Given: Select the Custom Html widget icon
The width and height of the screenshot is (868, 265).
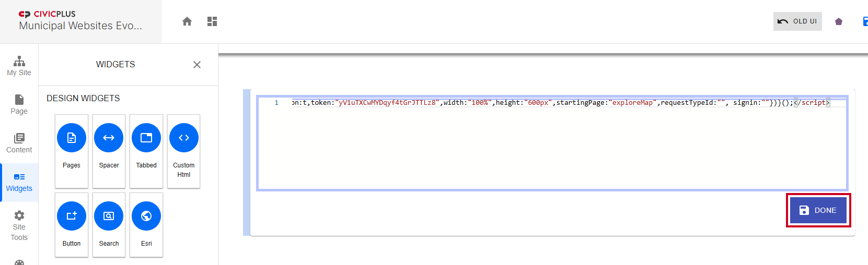Looking at the screenshot, I should coord(184,138).
